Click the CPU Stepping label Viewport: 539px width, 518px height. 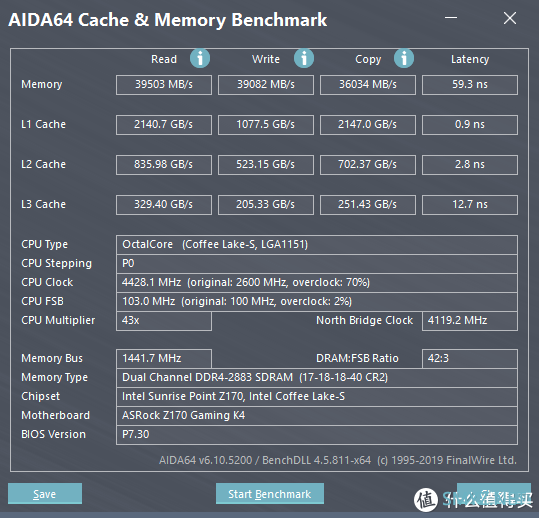click(x=56, y=264)
